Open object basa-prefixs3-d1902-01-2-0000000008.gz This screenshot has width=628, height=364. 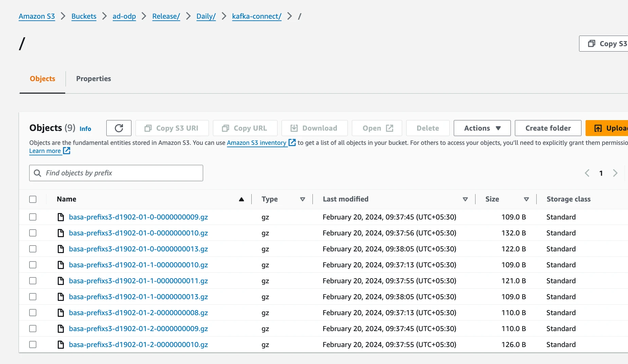point(138,313)
